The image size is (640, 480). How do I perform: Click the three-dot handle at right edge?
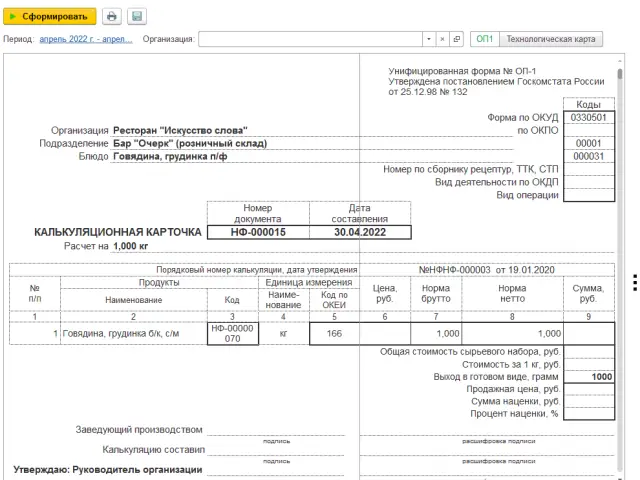[x=635, y=281]
